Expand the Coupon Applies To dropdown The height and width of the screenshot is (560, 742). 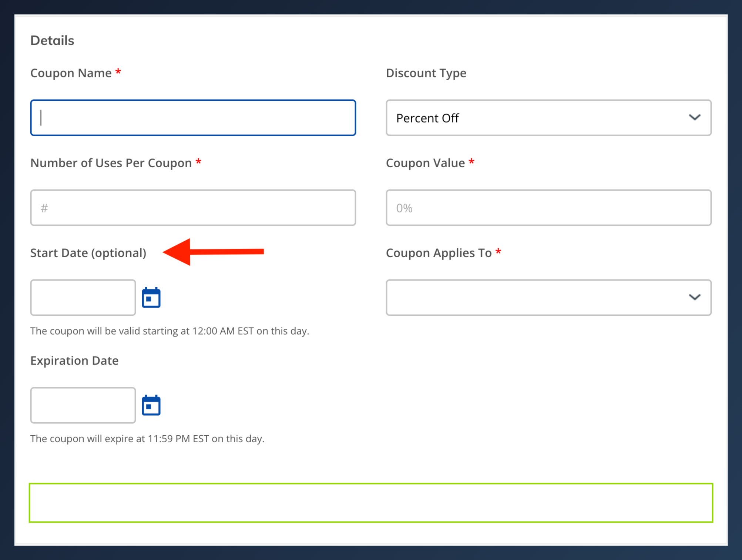click(x=548, y=298)
